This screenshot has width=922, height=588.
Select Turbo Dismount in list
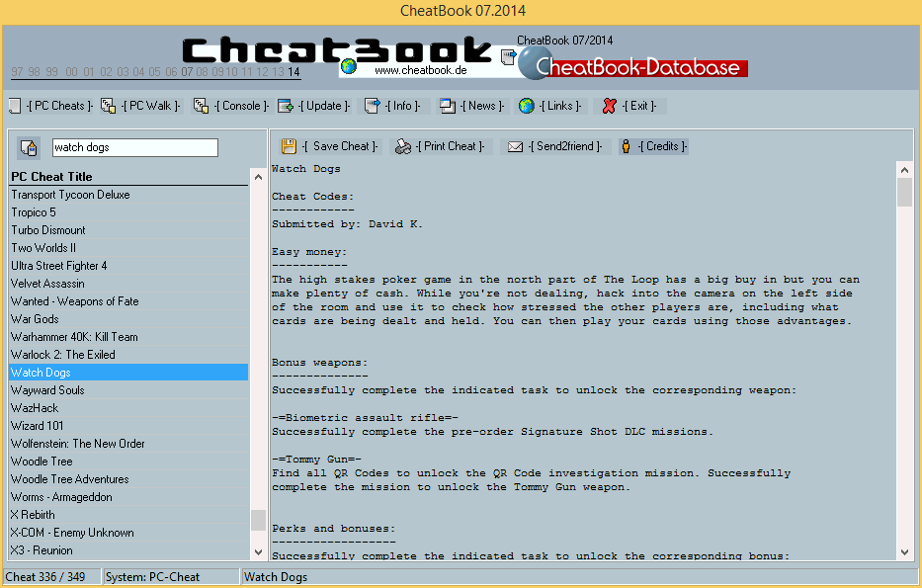(x=129, y=230)
